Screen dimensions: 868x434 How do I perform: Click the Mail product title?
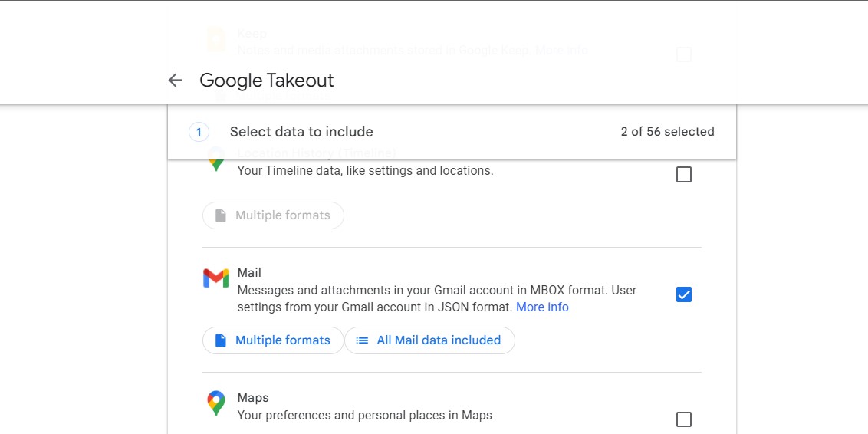coord(249,273)
